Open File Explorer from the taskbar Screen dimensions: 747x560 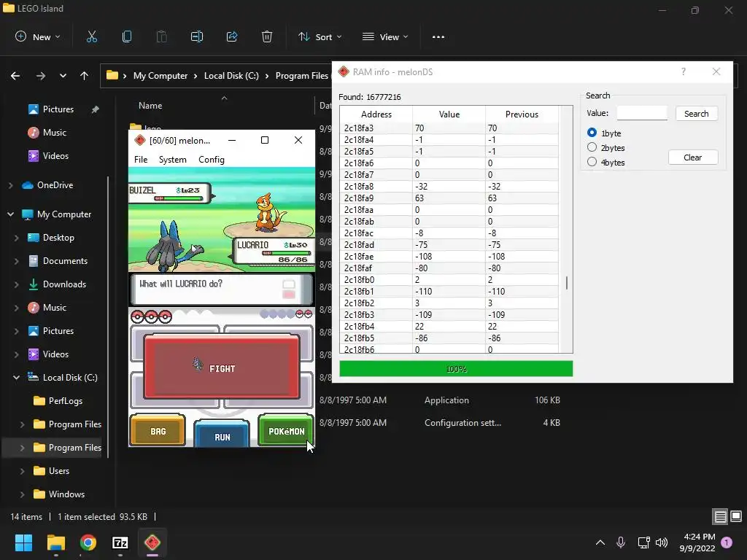(55, 542)
